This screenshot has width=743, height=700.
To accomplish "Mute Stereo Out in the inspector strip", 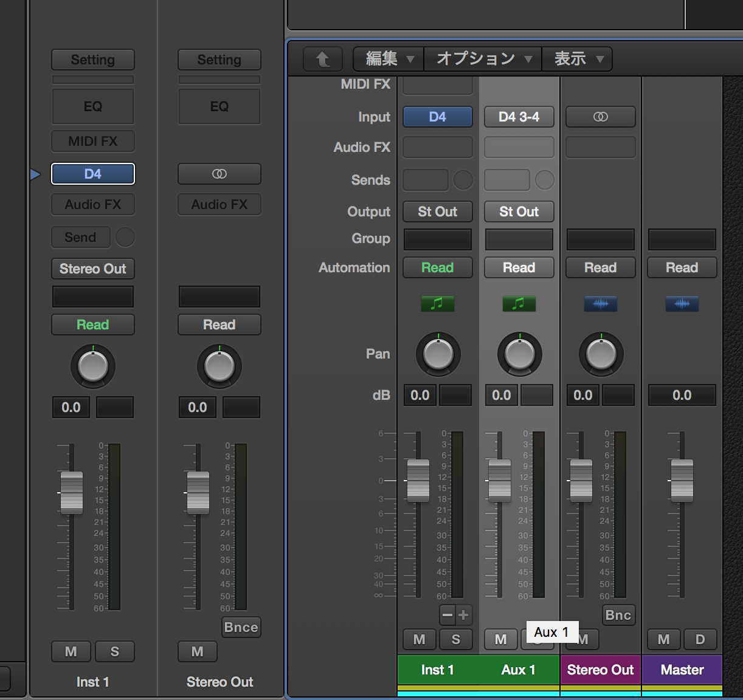I will (197, 651).
